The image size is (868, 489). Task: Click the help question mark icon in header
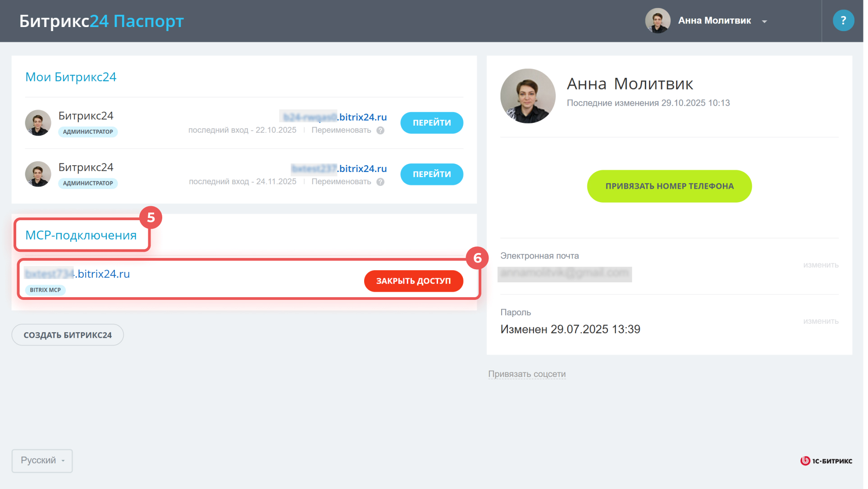point(843,21)
